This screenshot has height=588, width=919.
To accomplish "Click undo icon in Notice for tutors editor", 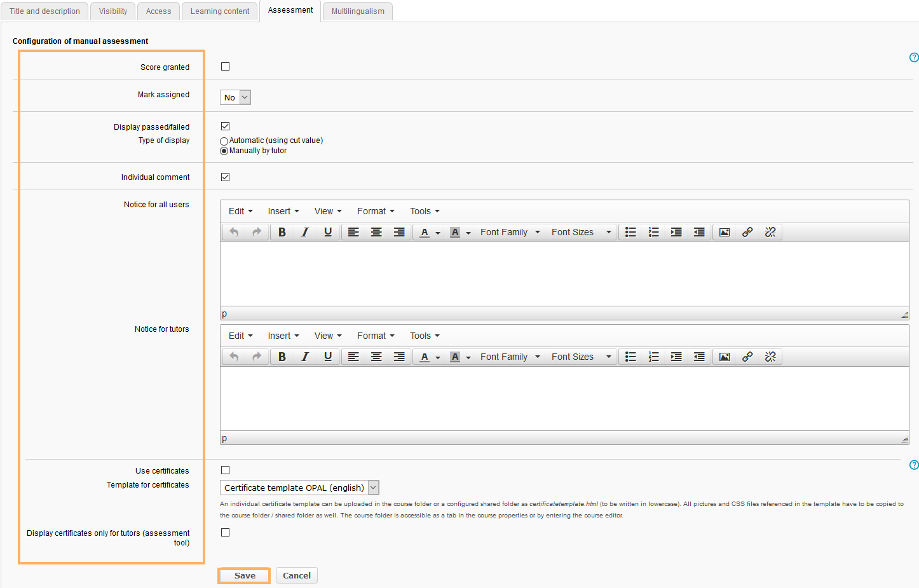I will pyautogui.click(x=234, y=357).
